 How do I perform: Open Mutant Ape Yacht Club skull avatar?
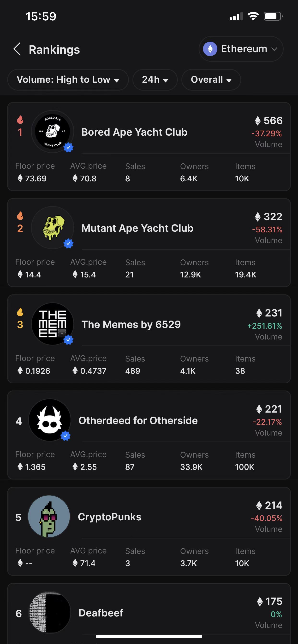click(53, 228)
